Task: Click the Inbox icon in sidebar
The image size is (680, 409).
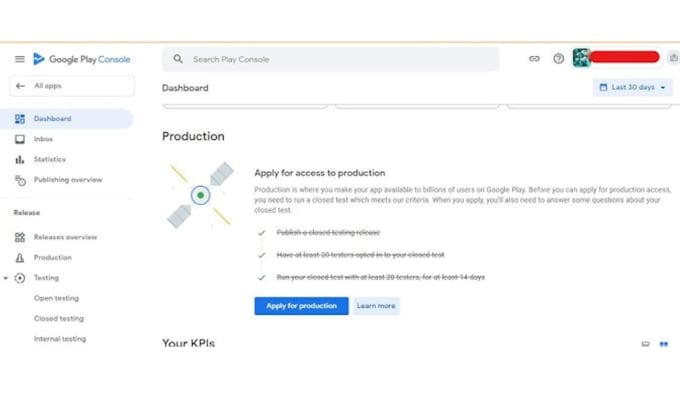Action: click(20, 139)
